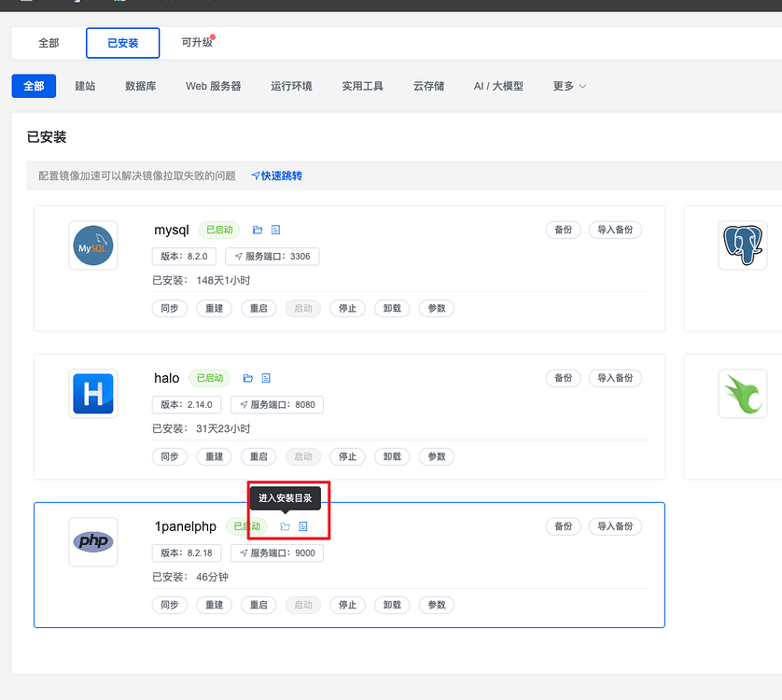The height and width of the screenshot is (700, 782).
Task: Click the php application logo
Action: pyautogui.click(x=92, y=542)
